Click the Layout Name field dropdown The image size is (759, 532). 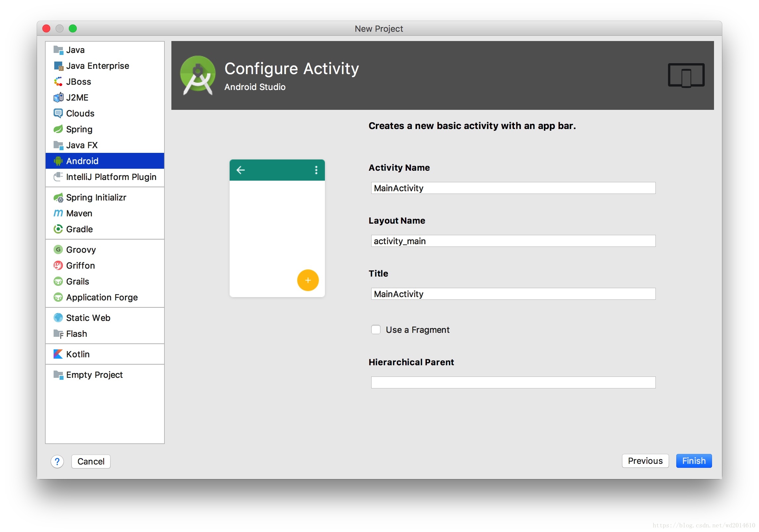pyautogui.click(x=513, y=241)
